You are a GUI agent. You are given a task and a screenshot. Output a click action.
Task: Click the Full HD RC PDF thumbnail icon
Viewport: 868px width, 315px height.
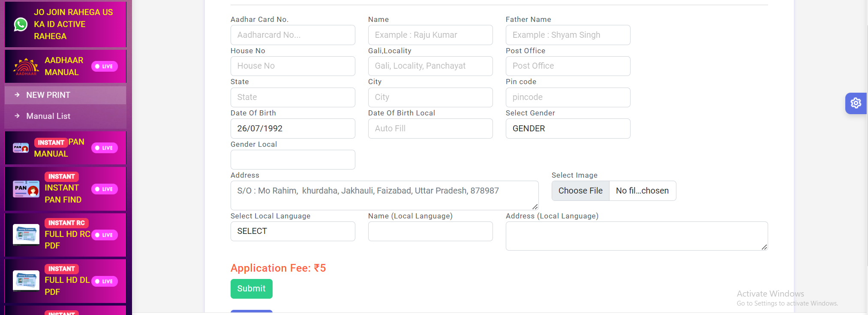coord(26,235)
